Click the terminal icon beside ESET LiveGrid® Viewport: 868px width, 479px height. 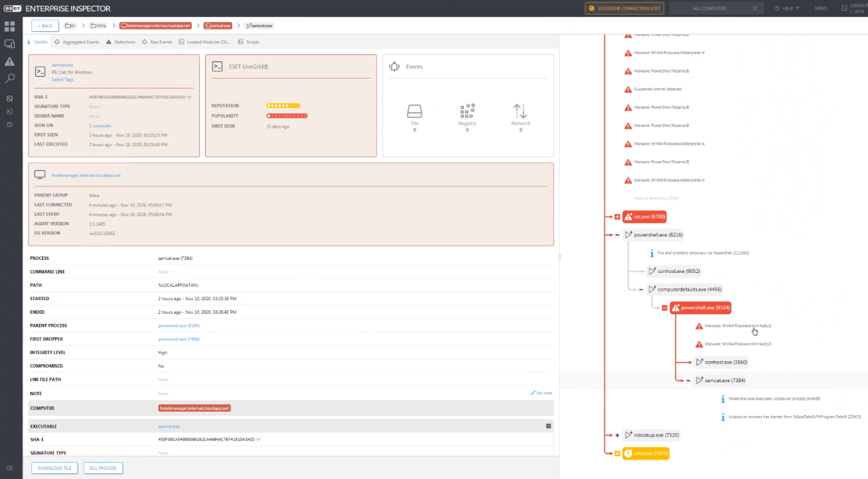point(217,67)
